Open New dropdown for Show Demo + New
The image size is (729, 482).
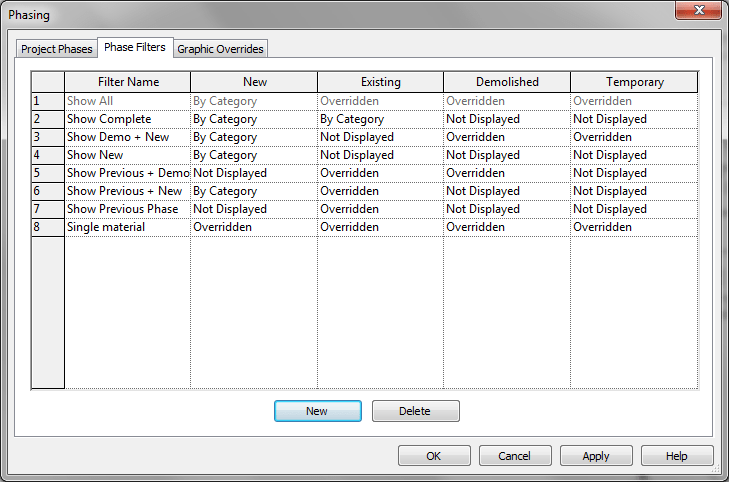point(253,137)
